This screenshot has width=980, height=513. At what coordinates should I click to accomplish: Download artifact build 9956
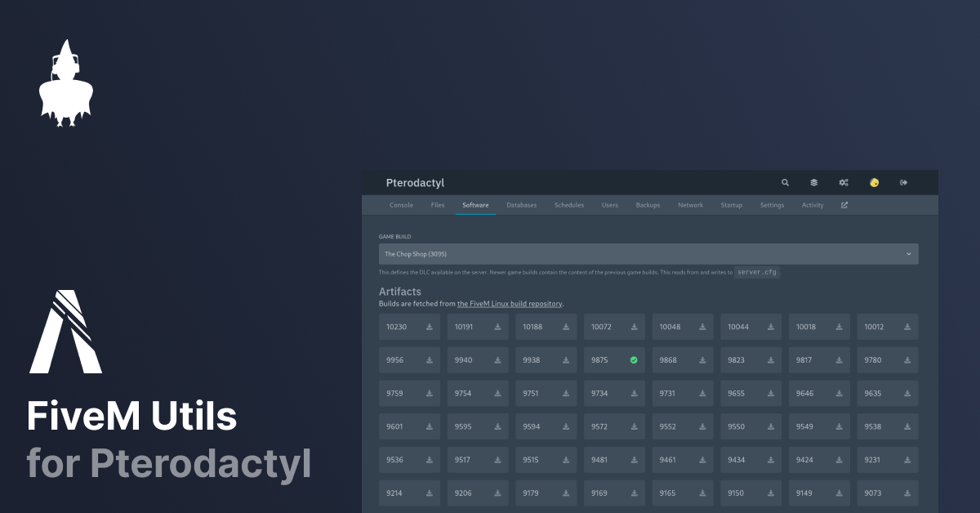pos(430,360)
